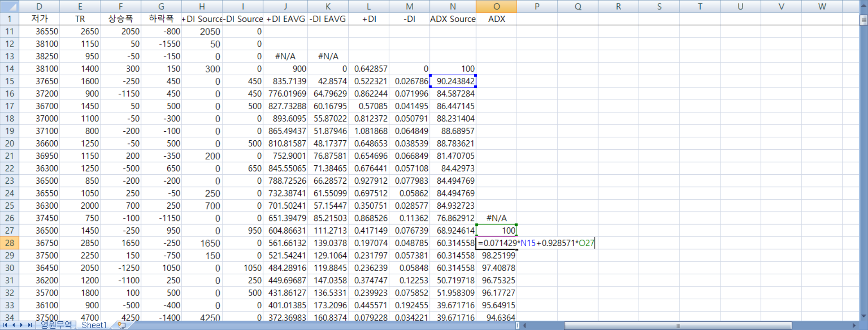Click the 1650 value in +DI Source column
Screen dimensions: 868x330
coord(202,243)
